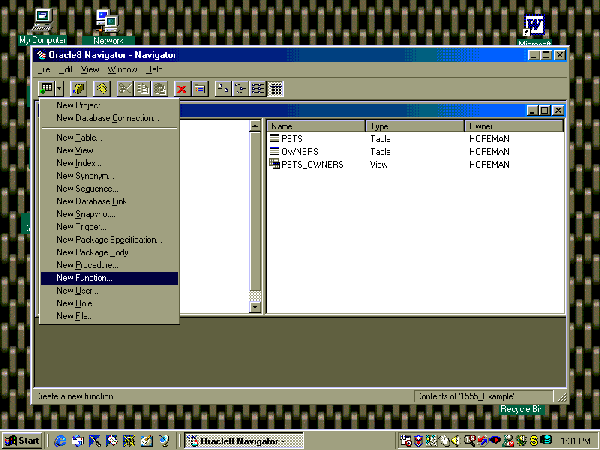This screenshot has height=450, width=600.
Task: Open the File menu
Action: [44, 70]
